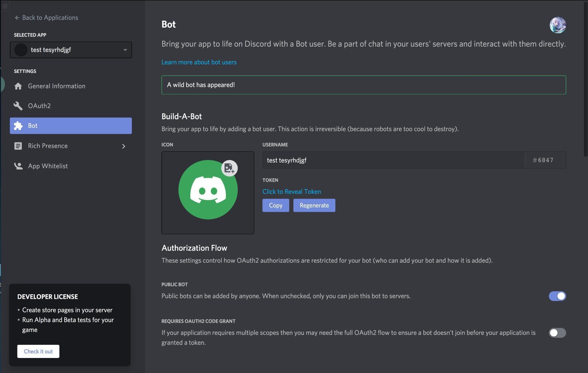Go back to Applications
588x373 pixels.
coord(46,18)
